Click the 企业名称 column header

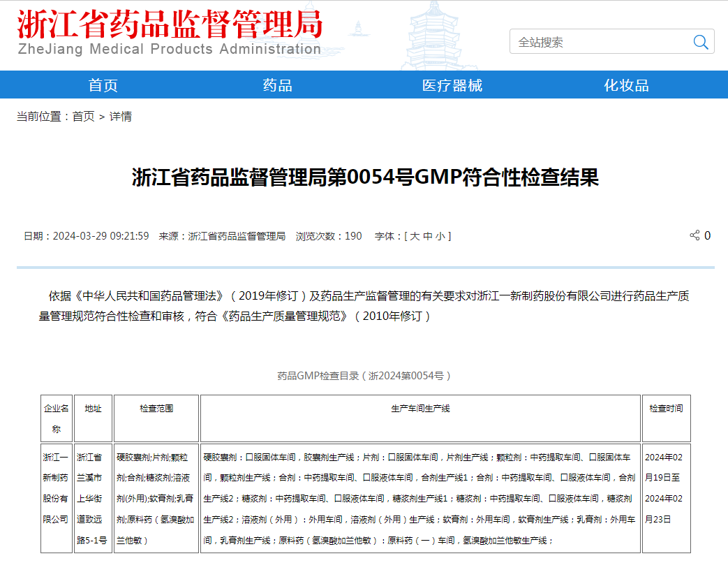point(56,418)
